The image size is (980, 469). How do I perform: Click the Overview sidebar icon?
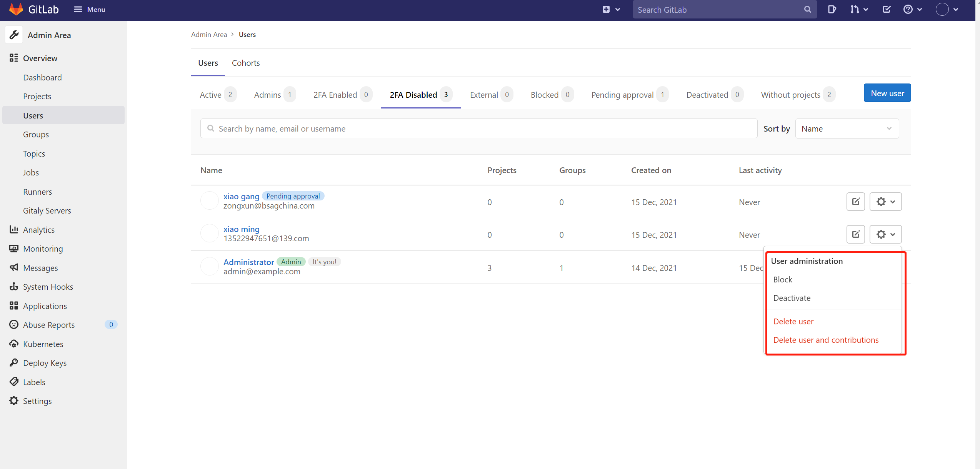(x=14, y=58)
